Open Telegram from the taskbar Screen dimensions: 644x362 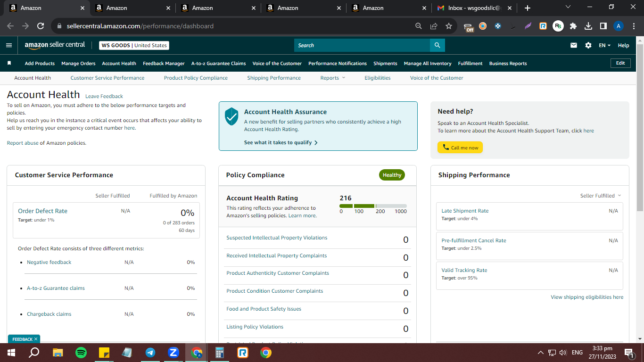[150, 353]
